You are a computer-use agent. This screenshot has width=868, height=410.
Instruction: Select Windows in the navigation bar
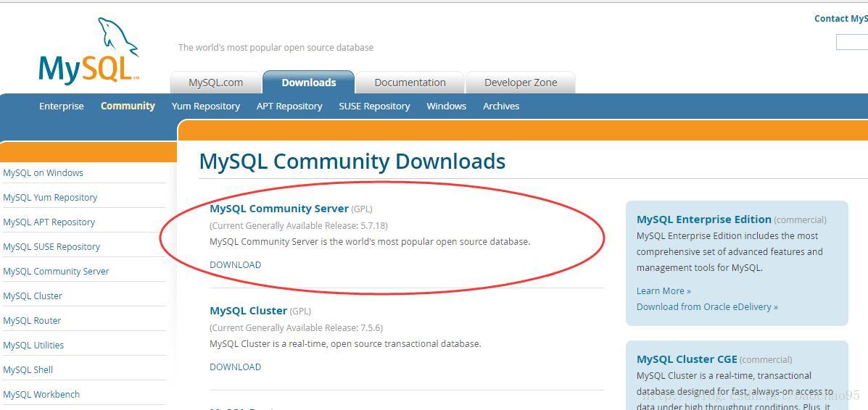point(446,106)
